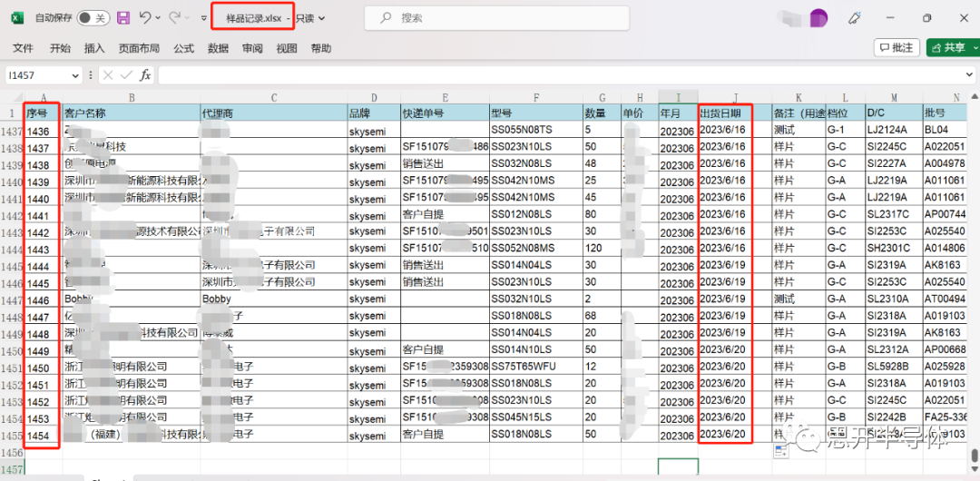Click header cell 代理商
980x481 pixels.
tap(274, 113)
